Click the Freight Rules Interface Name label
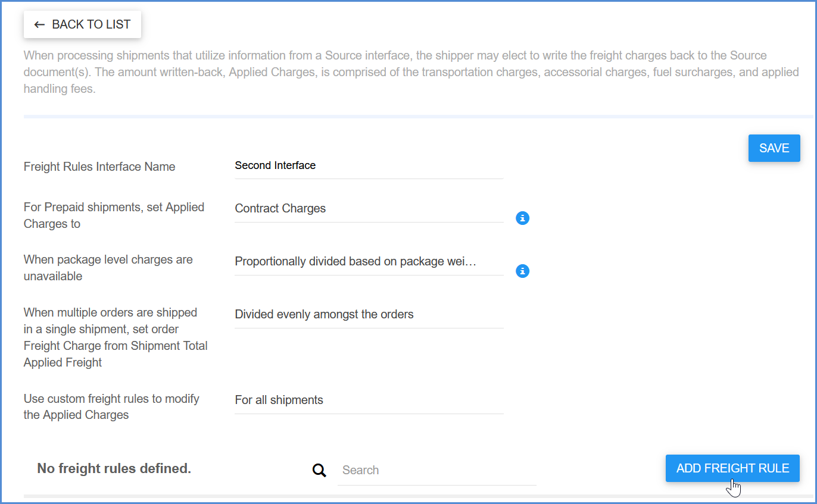 point(99,167)
